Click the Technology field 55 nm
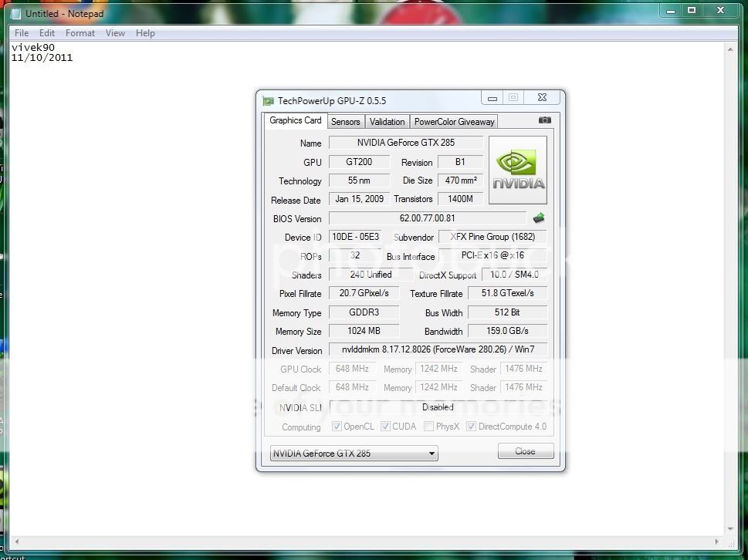 [359, 180]
